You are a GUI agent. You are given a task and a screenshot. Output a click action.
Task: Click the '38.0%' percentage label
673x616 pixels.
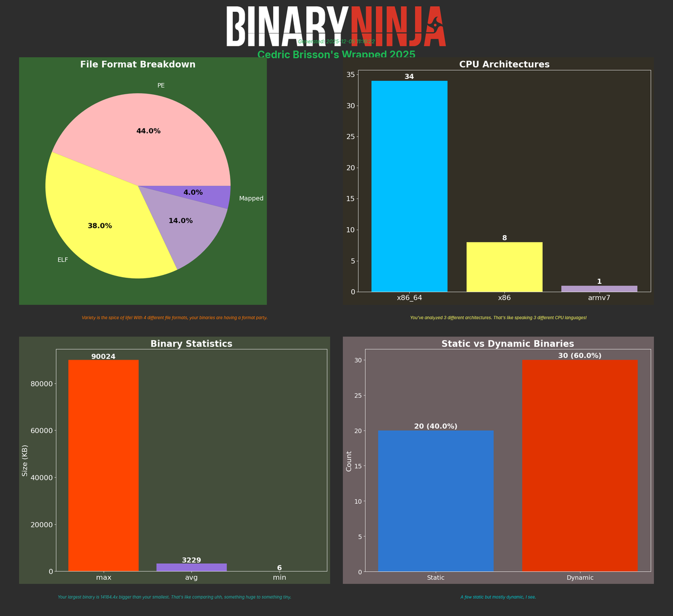100,226
